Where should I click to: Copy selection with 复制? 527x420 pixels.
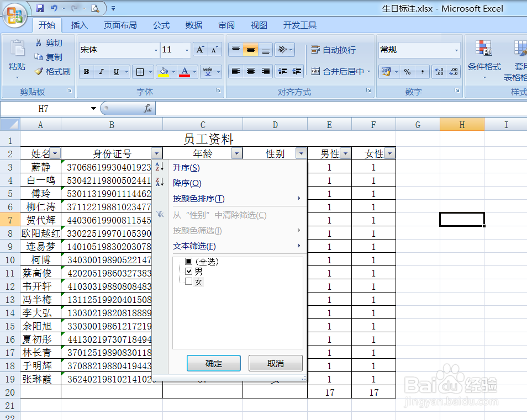pos(49,57)
